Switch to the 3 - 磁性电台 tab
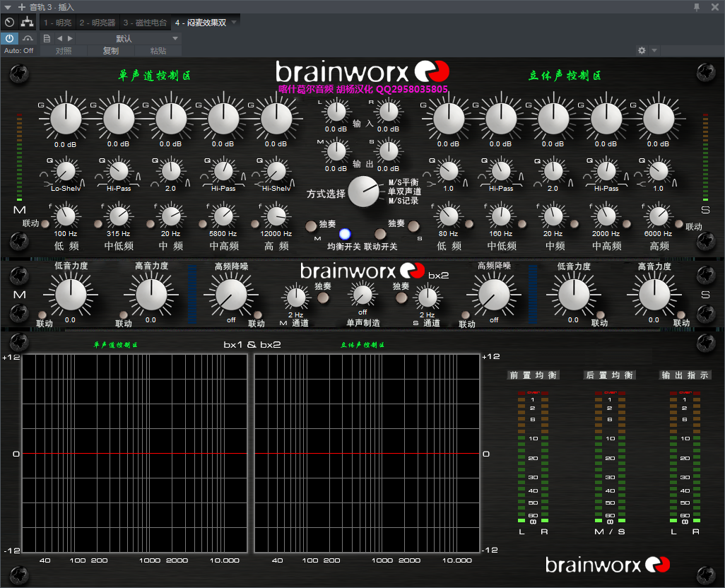725x588 pixels. click(x=145, y=23)
